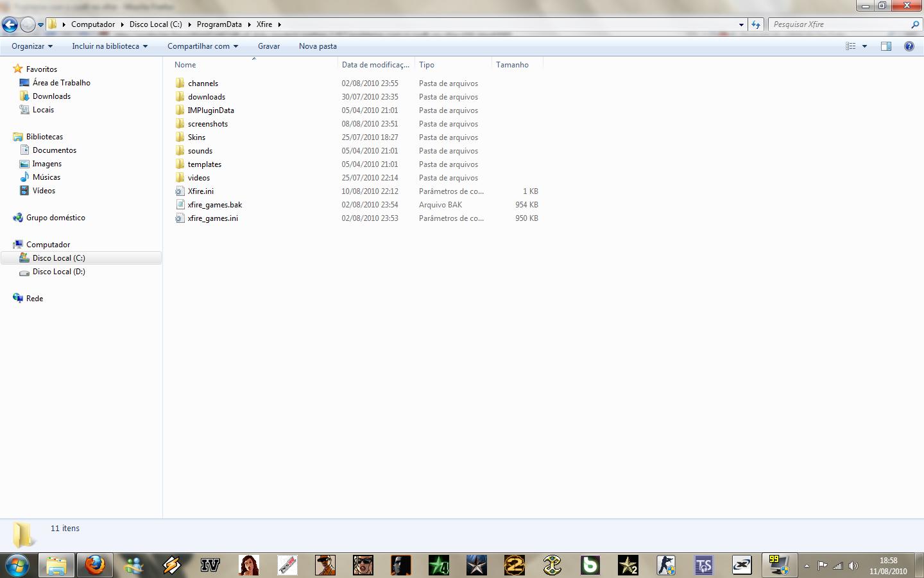Click the search magnifier icon
Screen dimensions: 924x578
click(x=915, y=24)
